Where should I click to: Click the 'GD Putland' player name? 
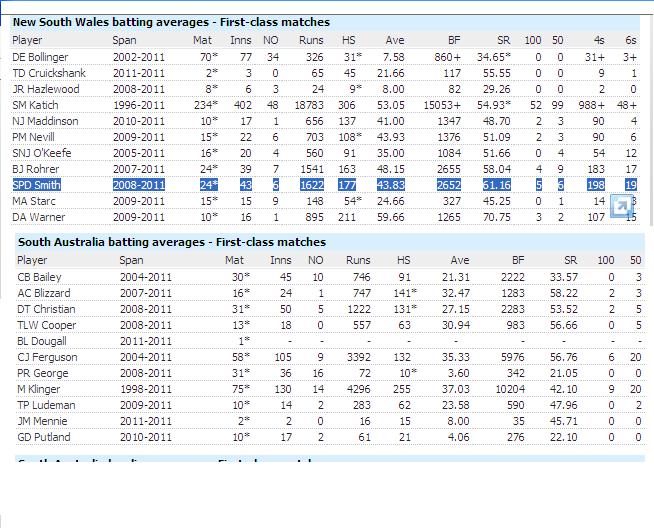pyautogui.click(x=44, y=437)
